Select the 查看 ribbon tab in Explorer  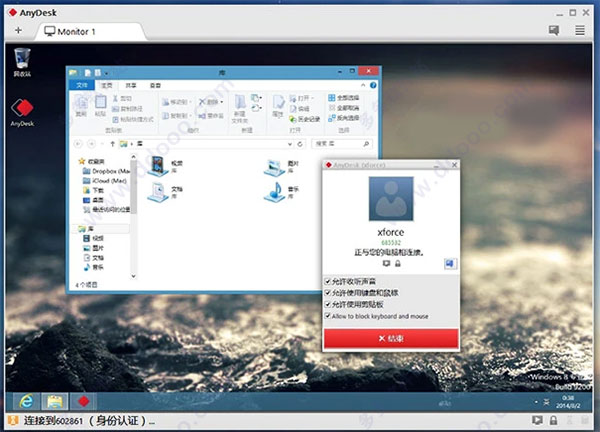coord(155,85)
